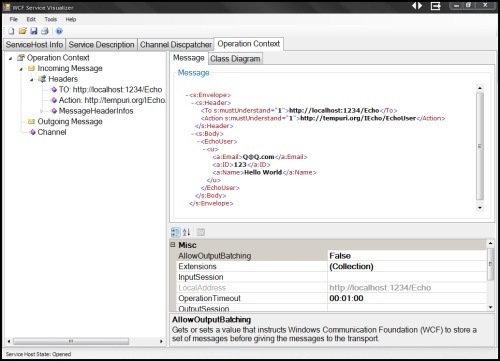
Task: Click the title bar screen-switch icon
Action: (x=435, y=6)
